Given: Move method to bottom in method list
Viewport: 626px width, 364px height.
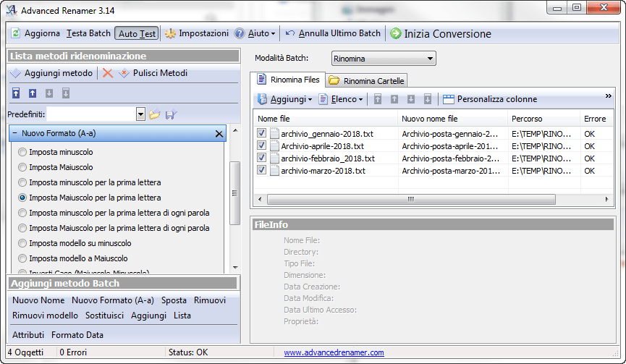Looking at the screenshot, I should click(66, 93).
